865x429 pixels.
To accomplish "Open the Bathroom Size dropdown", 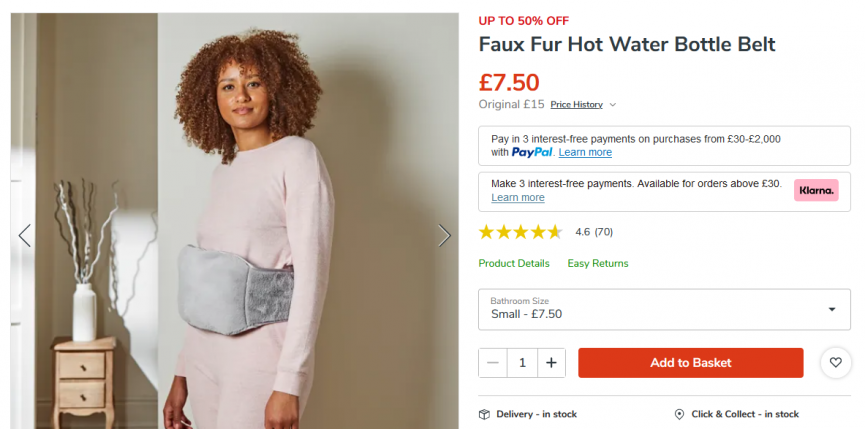I will (x=664, y=309).
